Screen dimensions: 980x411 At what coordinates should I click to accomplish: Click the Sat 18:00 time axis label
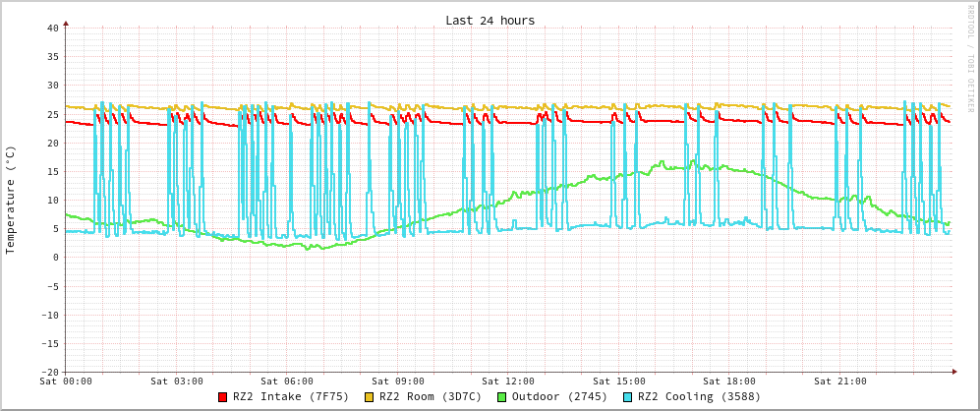tap(729, 382)
